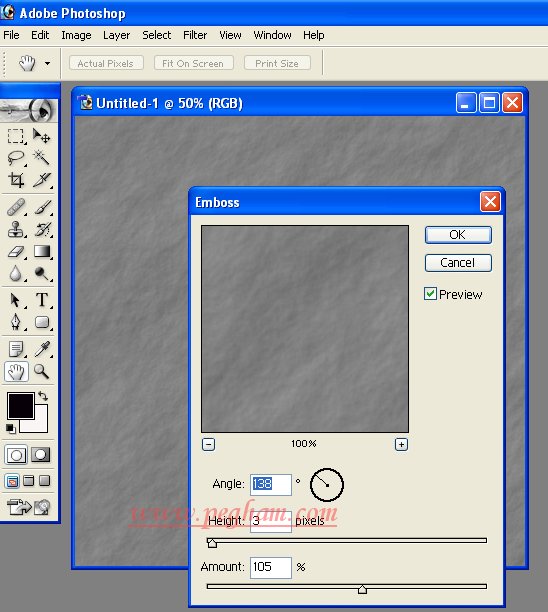
Task: Select the Eyedropper tool
Action: (42, 349)
